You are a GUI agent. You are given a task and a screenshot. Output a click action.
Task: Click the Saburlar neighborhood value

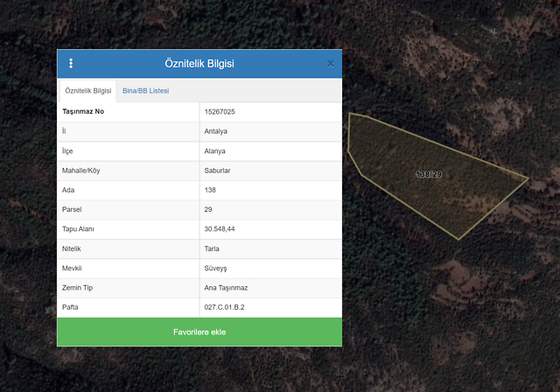tap(217, 171)
